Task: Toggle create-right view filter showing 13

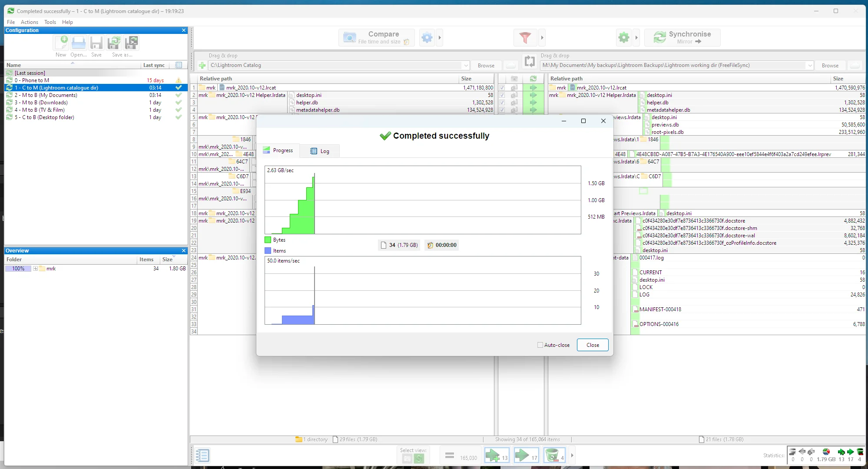Action: pos(497,456)
